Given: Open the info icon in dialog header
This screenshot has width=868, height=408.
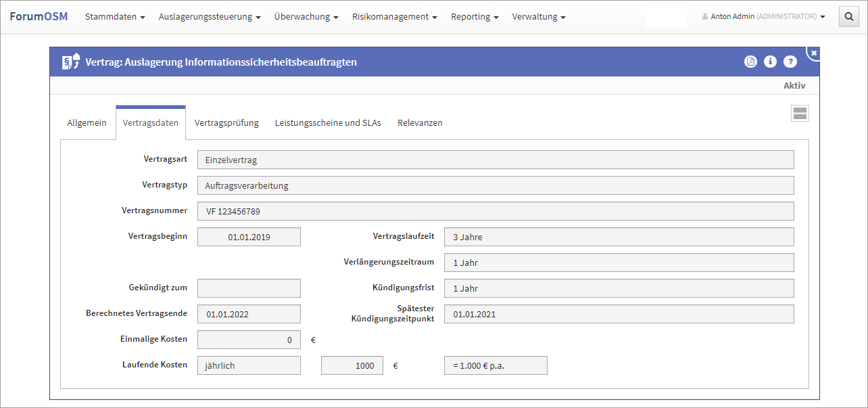Looking at the screenshot, I should pos(770,62).
